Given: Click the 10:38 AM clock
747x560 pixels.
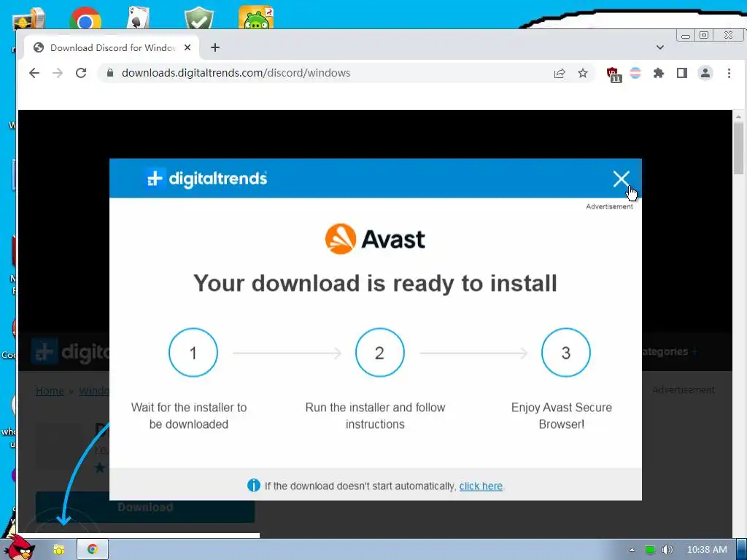Looking at the screenshot, I should [707, 550].
